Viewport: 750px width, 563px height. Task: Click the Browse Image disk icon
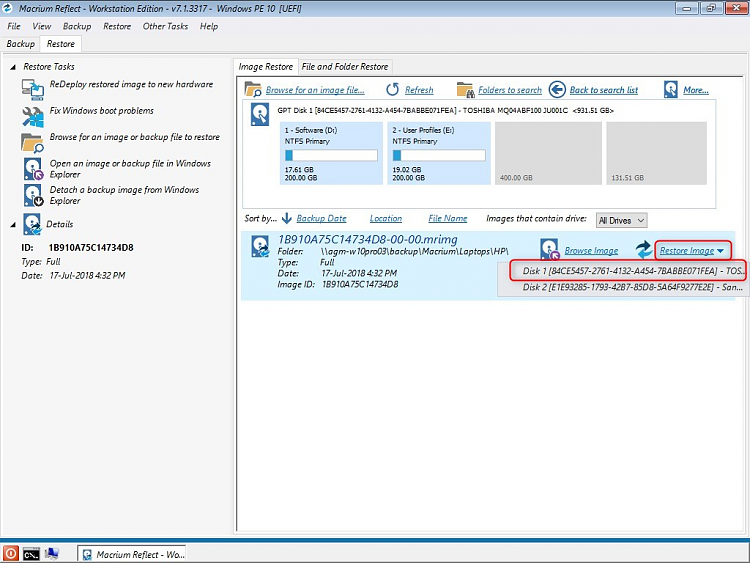tap(550, 249)
